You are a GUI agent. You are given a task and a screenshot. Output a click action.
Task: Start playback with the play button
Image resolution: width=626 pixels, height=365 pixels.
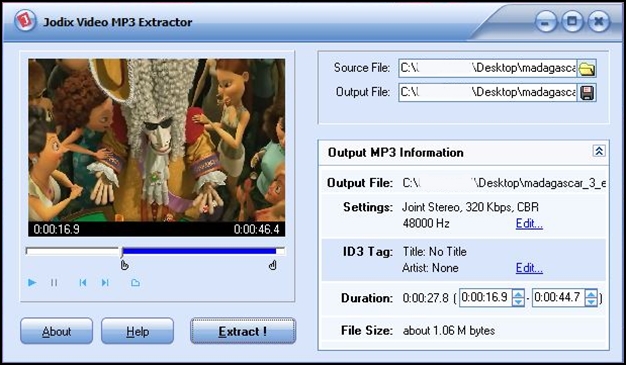tap(32, 283)
